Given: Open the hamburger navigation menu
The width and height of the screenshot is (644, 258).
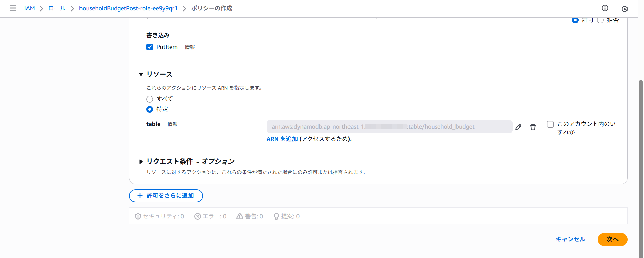Looking at the screenshot, I should 13,8.
